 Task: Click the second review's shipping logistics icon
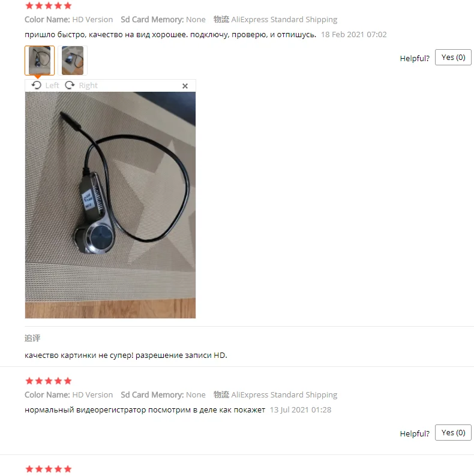(221, 394)
